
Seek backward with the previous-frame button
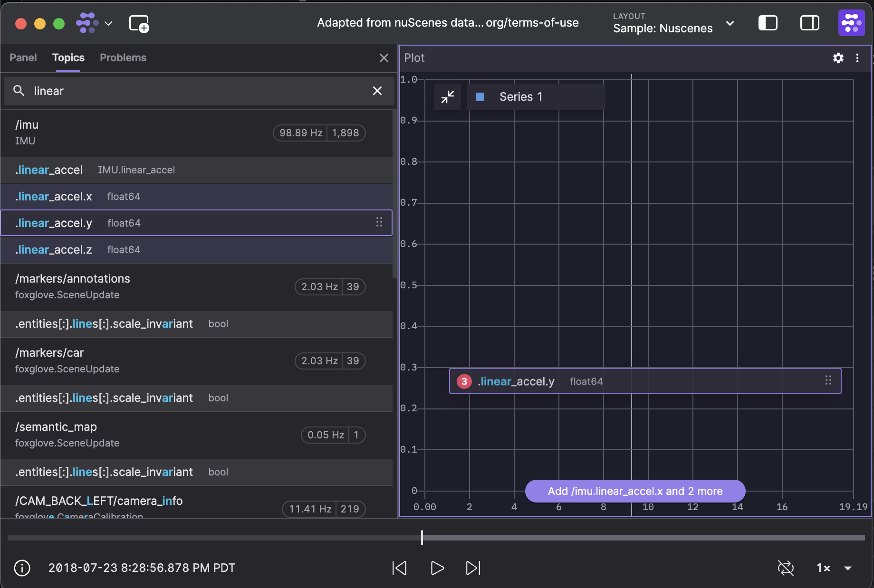(x=400, y=568)
